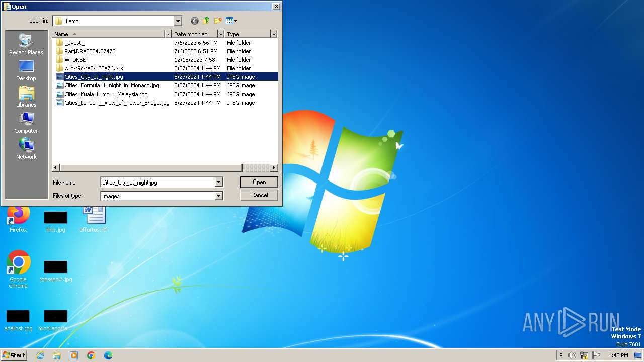Select Google Chrome desktop shortcut
The width and height of the screenshot is (644, 362).
pos(18,269)
